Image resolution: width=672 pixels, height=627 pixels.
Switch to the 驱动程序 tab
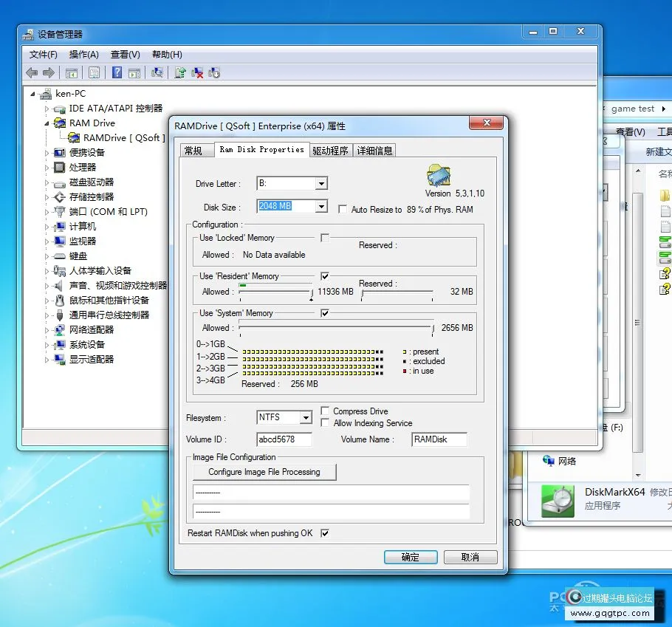click(330, 151)
